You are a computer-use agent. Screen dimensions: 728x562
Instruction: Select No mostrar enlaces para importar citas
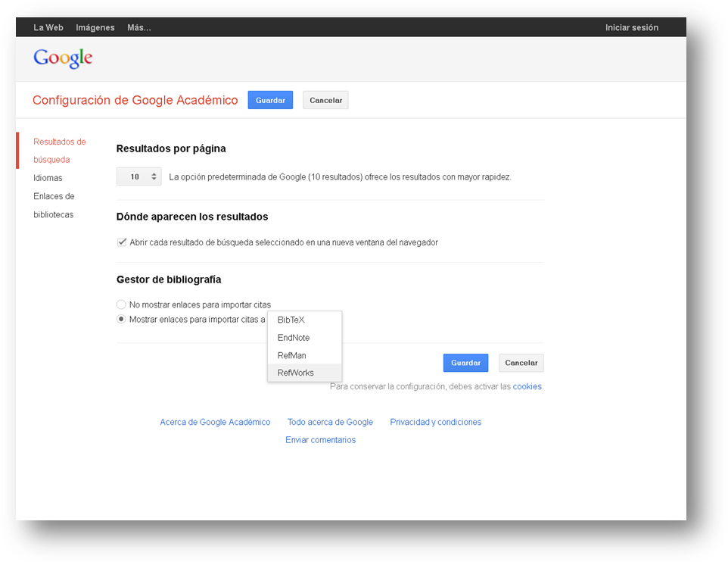pyautogui.click(x=121, y=304)
